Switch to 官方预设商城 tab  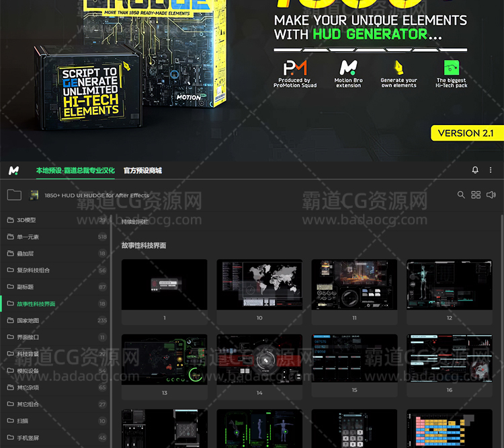click(142, 171)
